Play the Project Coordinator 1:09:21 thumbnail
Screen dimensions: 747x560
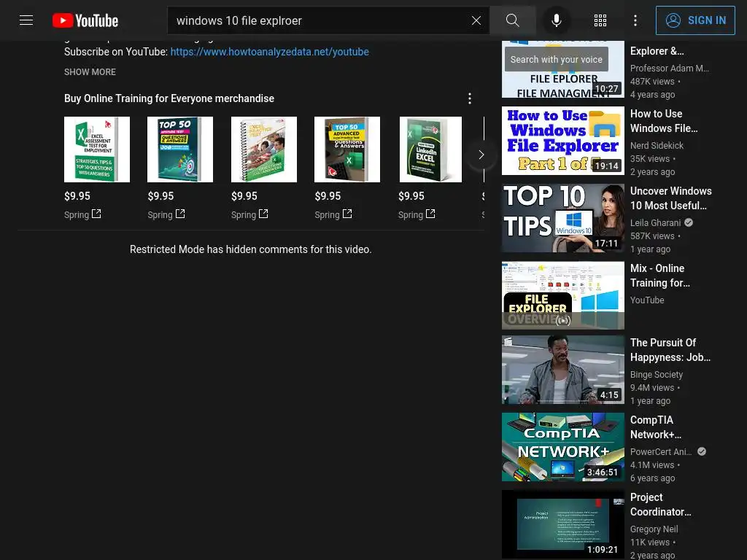(563, 524)
